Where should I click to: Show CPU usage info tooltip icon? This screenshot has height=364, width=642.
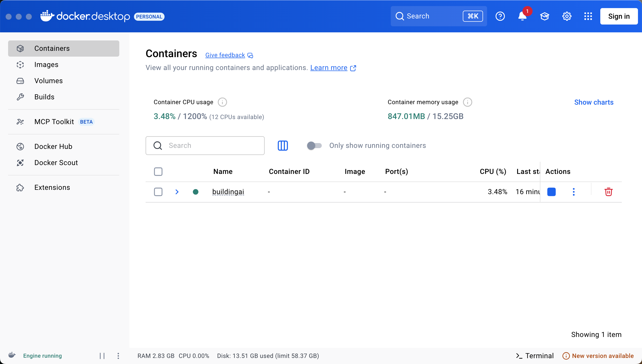[x=222, y=102]
